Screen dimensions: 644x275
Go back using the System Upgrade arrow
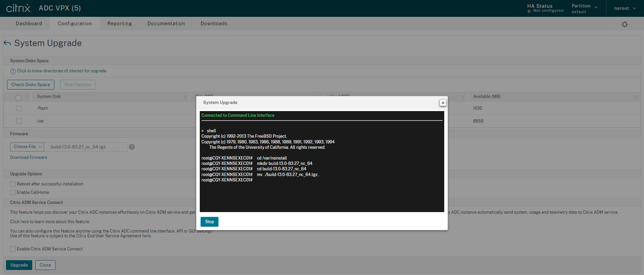coord(7,43)
